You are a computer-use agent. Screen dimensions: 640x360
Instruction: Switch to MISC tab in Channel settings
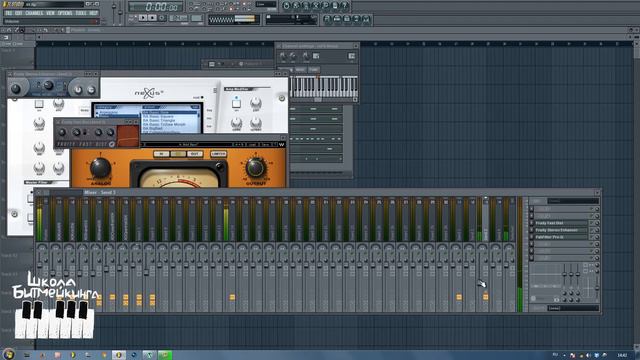(300, 70)
